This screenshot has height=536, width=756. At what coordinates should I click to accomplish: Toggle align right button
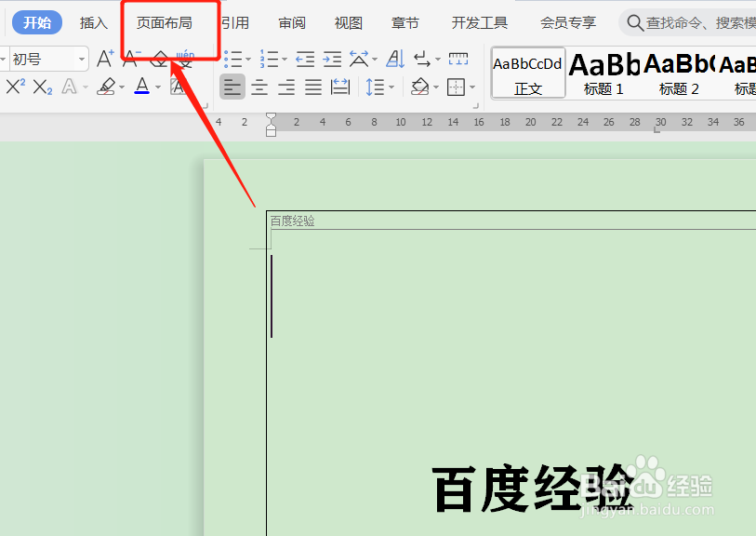tap(286, 87)
